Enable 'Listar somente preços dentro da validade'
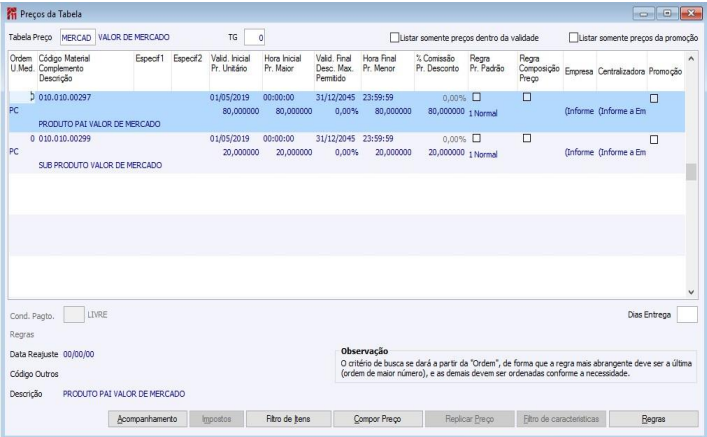This screenshot has height=437, width=707. pos(394,37)
